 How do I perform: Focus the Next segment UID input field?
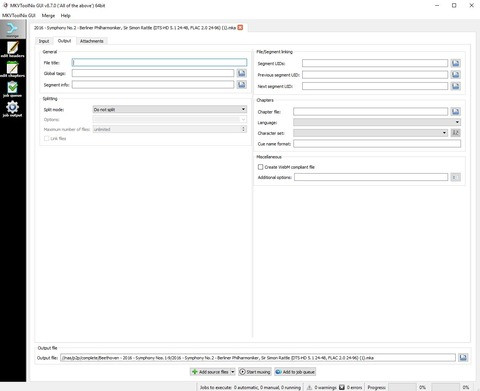[x=375, y=86]
